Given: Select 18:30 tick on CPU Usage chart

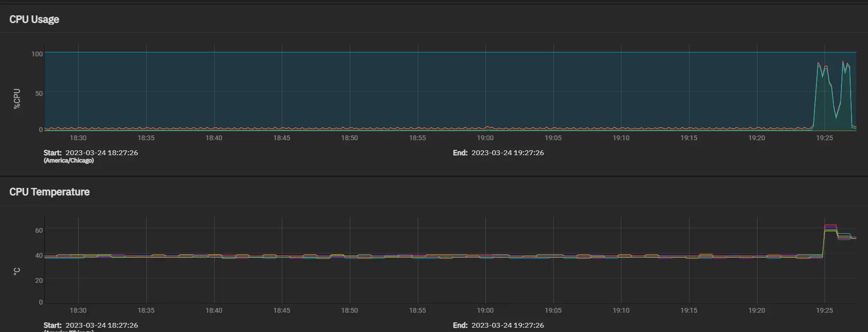Looking at the screenshot, I should coord(78,138).
